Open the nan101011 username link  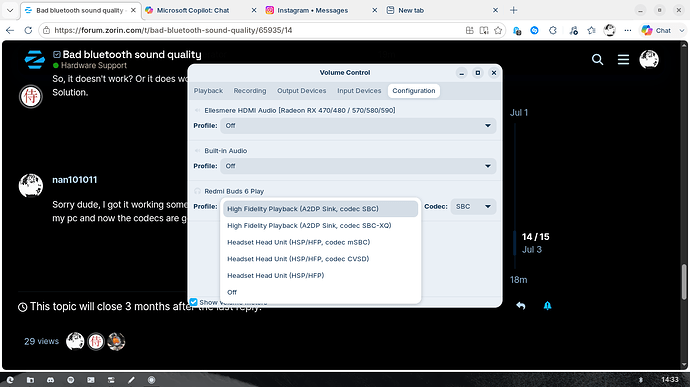(74, 180)
